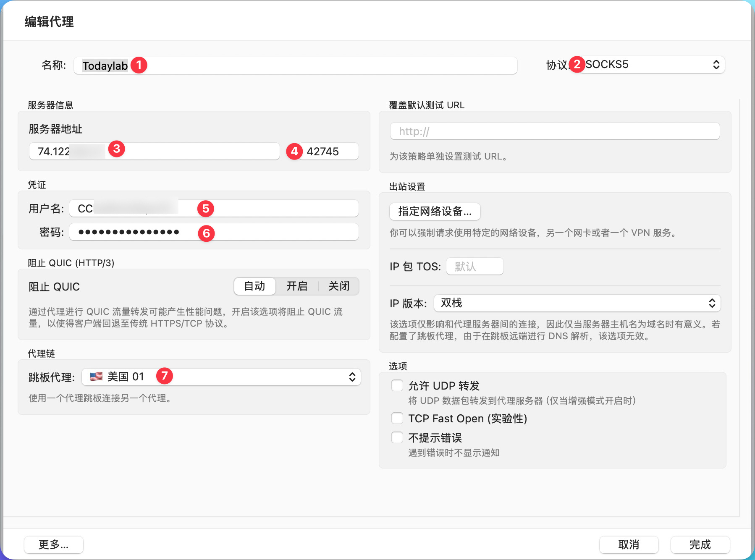Click the name field containing Todaylab
Screen dimensions: 755x560
[x=294, y=65]
